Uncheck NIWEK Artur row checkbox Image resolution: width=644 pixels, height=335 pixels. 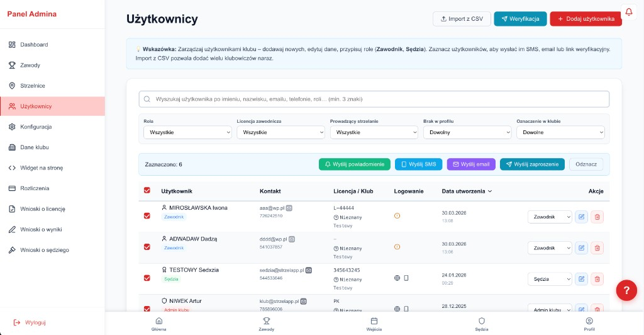tap(147, 309)
